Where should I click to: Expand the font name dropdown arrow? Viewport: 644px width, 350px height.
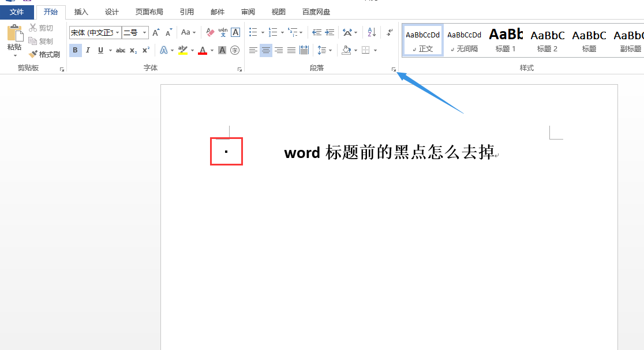click(118, 32)
